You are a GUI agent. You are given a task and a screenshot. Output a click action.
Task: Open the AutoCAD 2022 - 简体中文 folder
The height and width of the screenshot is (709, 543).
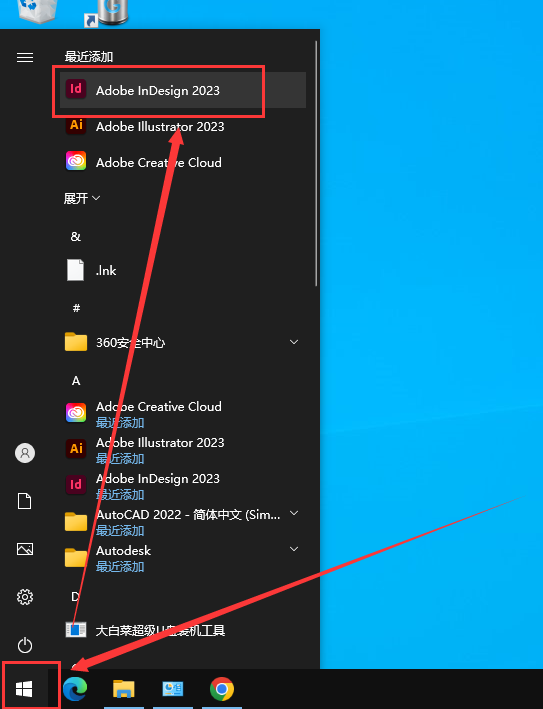[183, 521]
